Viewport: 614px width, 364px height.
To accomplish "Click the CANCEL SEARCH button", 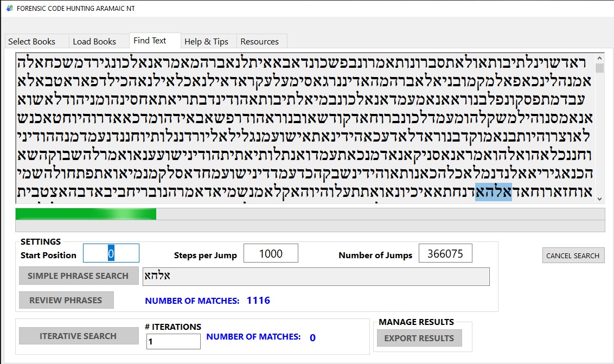I will [573, 255].
